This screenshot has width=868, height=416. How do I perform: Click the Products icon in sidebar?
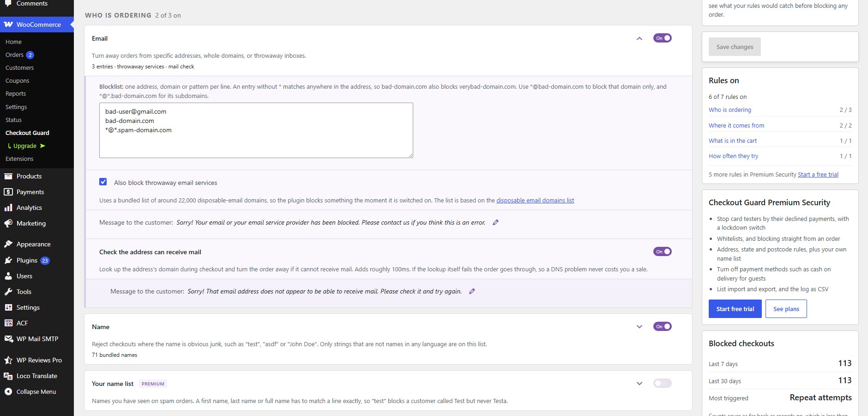pyautogui.click(x=8, y=176)
